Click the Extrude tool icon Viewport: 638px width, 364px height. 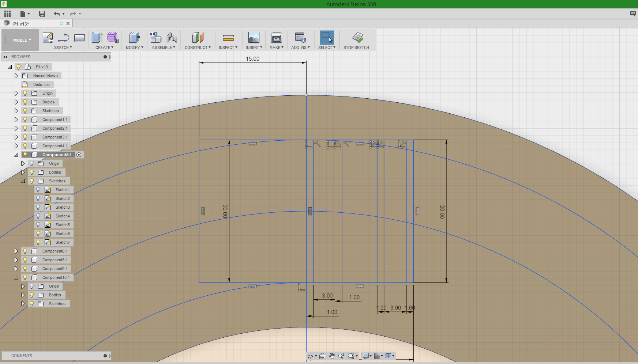click(97, 37)
